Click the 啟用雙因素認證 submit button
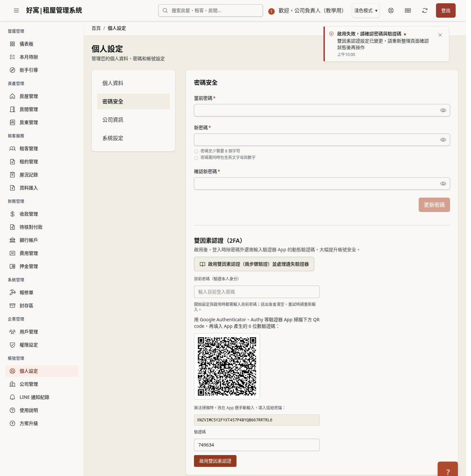Screen dimensions: 471x476 tap(215, 461)
